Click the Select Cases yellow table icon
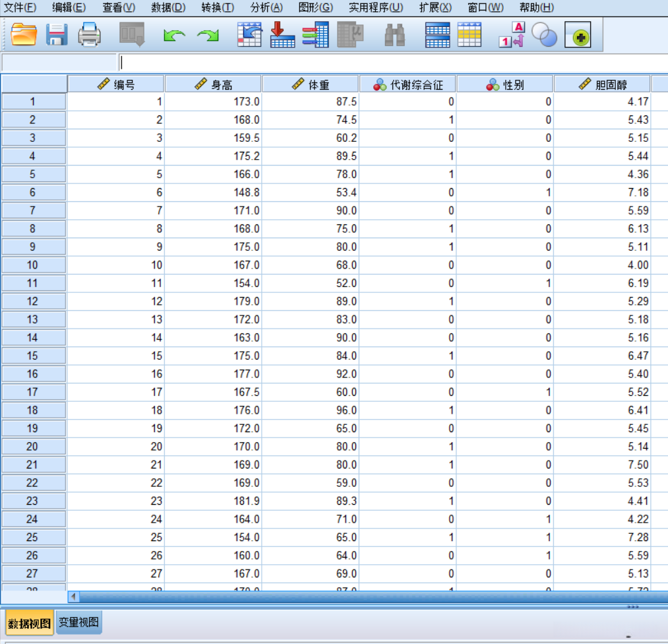Viewport: 668px width, 644px height. tap(470, 34)
